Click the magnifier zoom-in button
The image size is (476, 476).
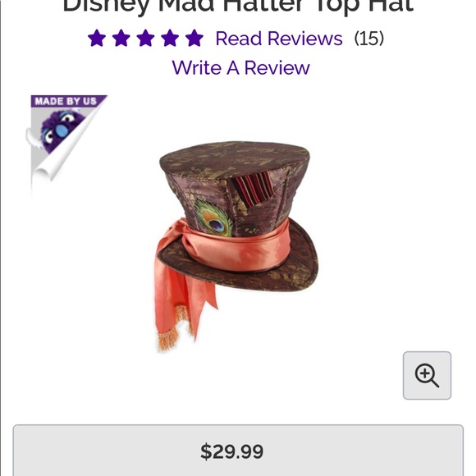427,376
